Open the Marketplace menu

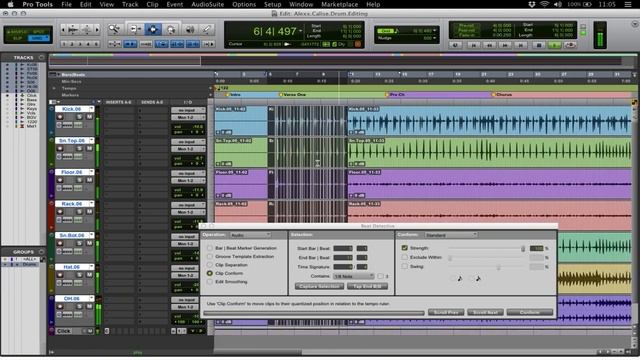click(340, 4)
